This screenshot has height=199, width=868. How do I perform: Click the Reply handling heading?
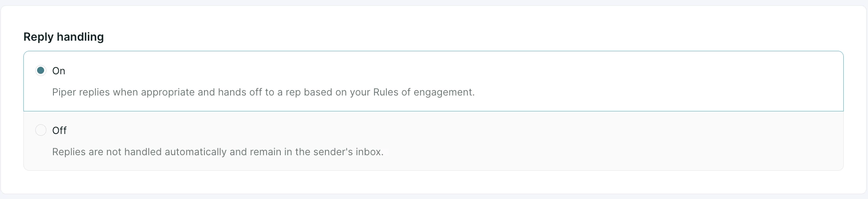[64, 37]
